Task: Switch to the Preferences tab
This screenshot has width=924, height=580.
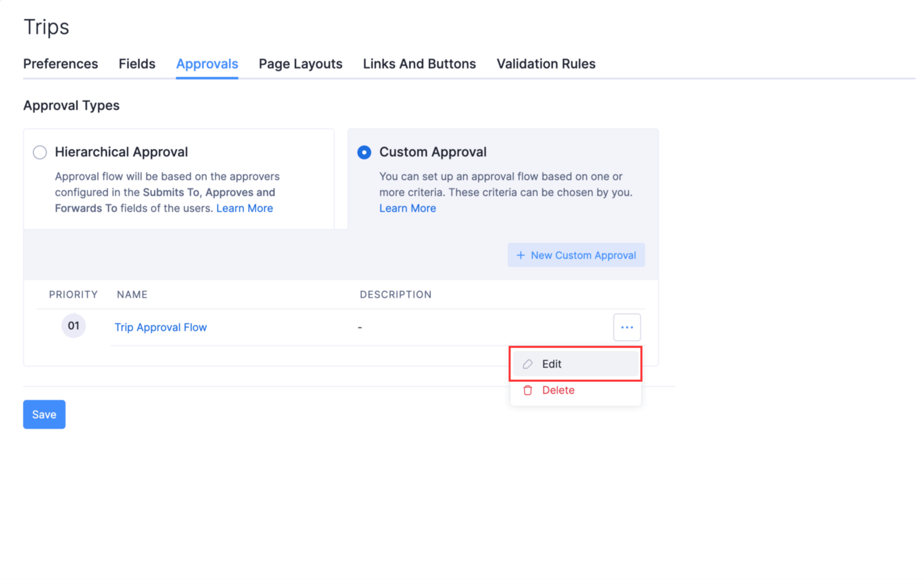Action: [60, 64]
